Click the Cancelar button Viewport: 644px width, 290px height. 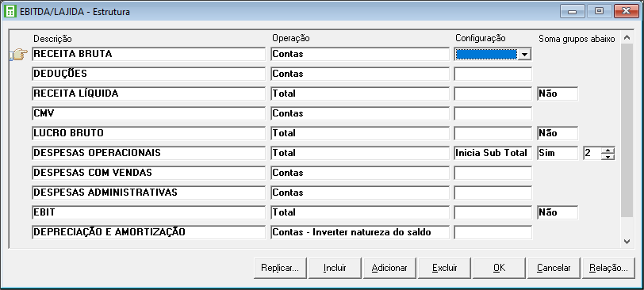pos(554,269)
